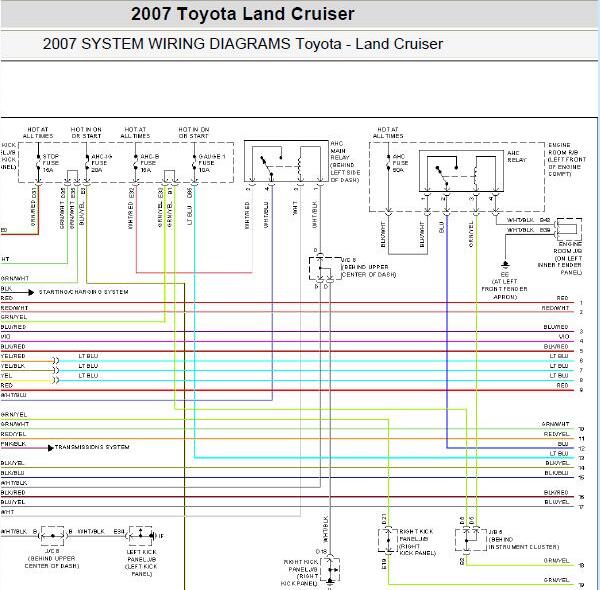The image size is (600, 590).
Task: Click the AHC-IG FUSE 20A label
Action: click(101, 163)
